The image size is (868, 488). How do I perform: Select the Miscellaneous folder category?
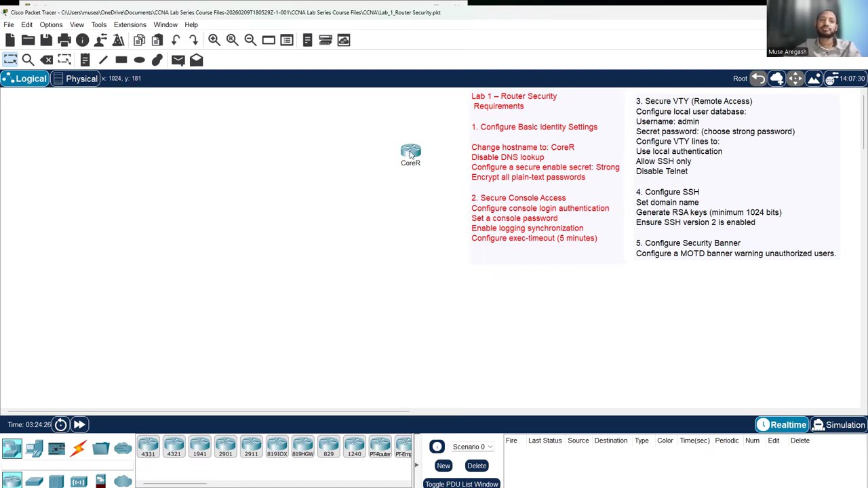tap(101, 448)
